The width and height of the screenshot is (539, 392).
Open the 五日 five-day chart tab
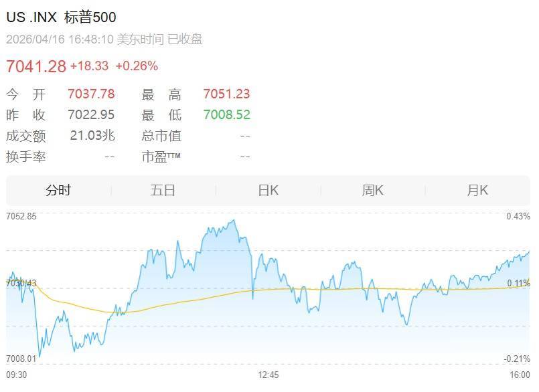(163, 191)
